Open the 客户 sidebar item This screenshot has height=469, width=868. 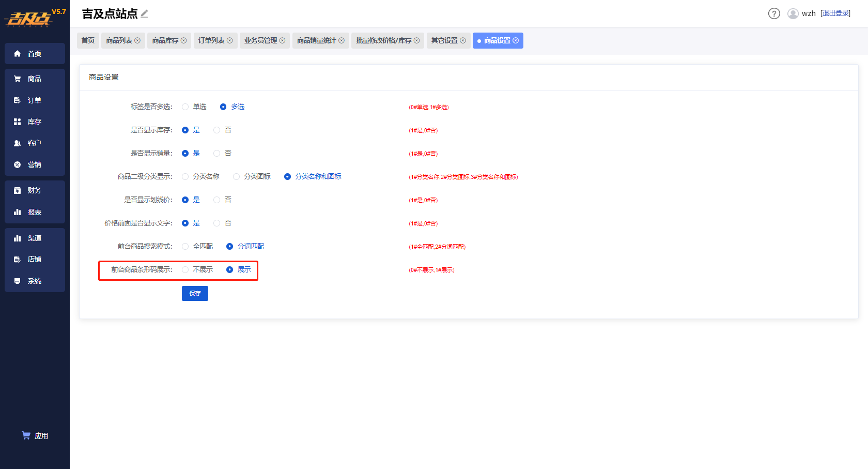tap(35, 143)
